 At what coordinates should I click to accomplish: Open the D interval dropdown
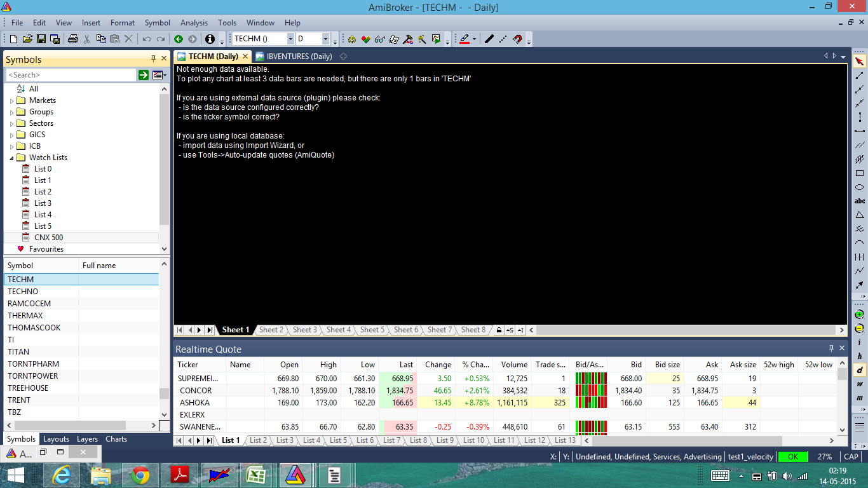[325, 39]
